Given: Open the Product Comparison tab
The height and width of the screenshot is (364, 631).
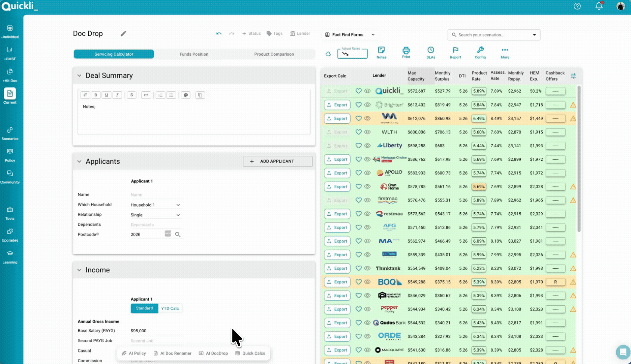Looking at the screenshot, I should pos(274,54).
